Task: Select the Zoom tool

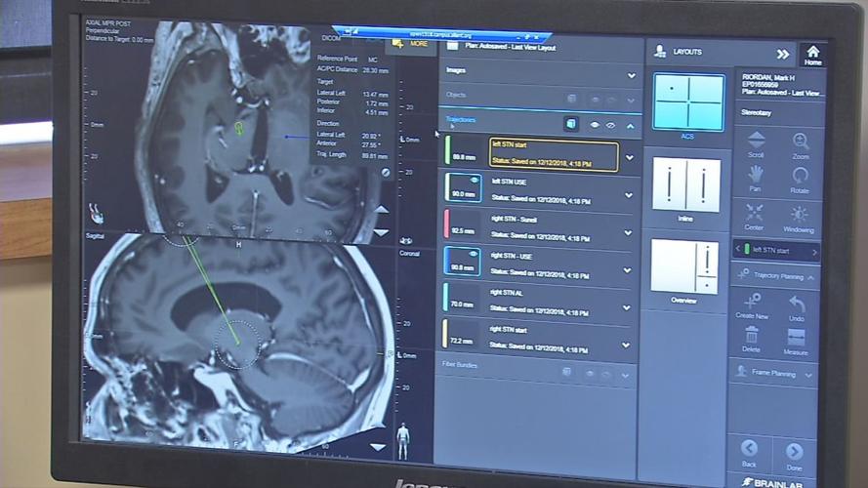Action: [800, 146]
